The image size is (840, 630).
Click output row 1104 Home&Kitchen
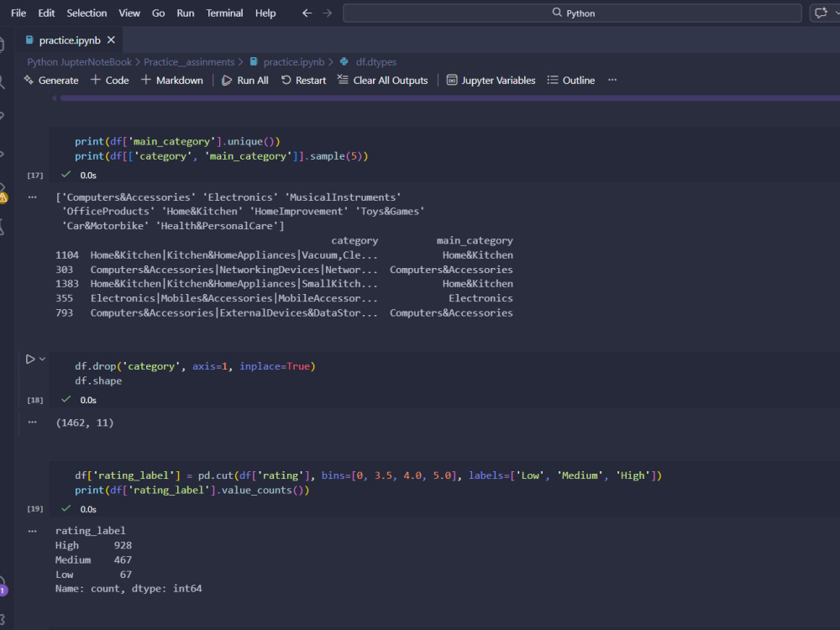284,255
